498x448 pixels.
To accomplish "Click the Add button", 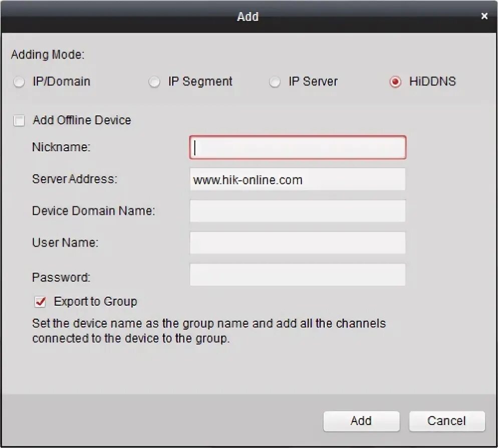I will [361, 421].
